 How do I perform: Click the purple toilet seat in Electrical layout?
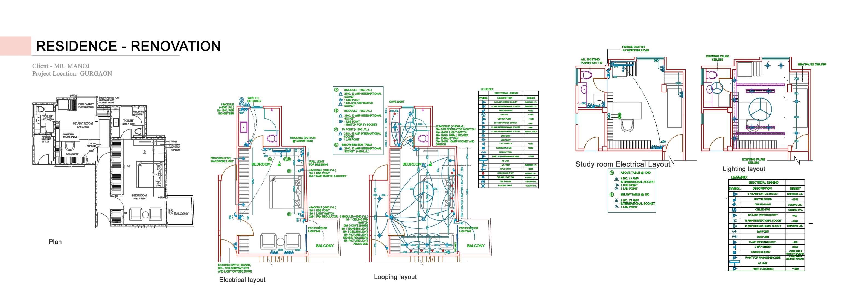click(272, 138)
